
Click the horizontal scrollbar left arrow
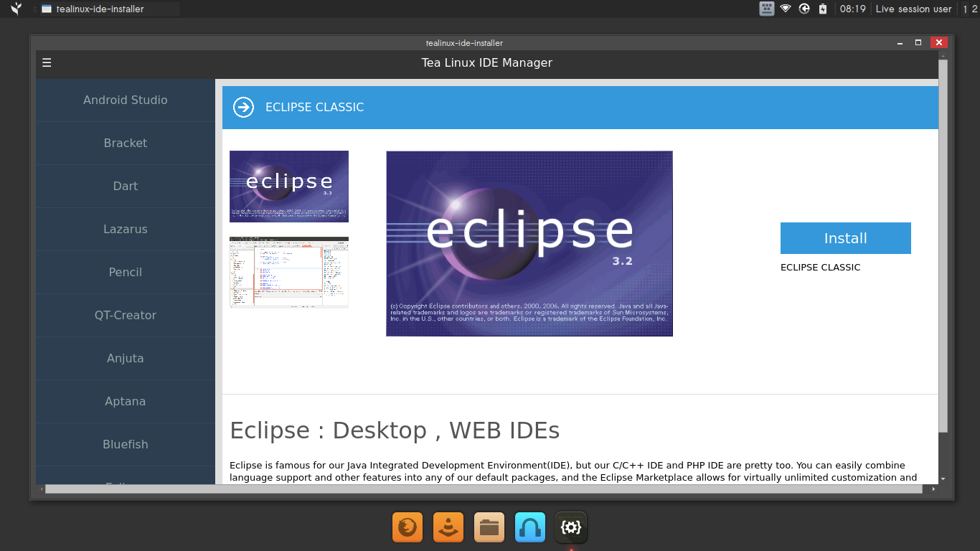pos(41,489)
